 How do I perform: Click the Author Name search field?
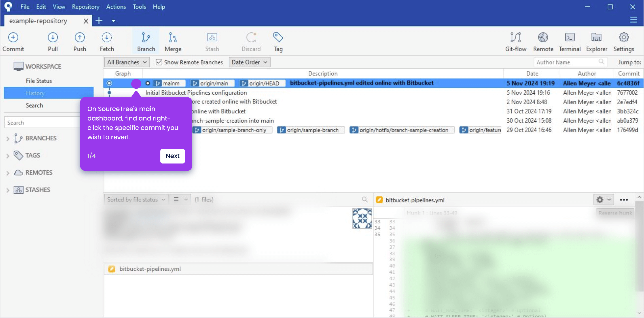[x=570, y=62]
